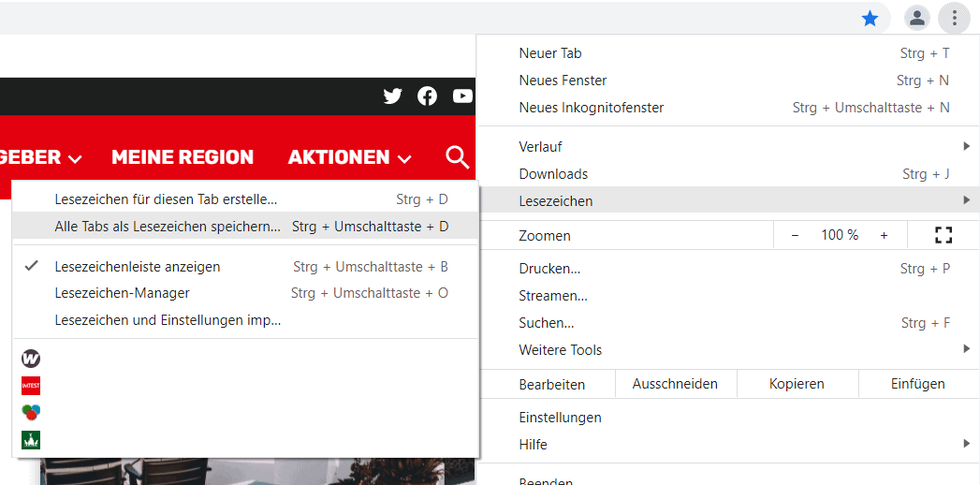
Task: Choose Drucken... from the menu
Action: coord(728,268)
